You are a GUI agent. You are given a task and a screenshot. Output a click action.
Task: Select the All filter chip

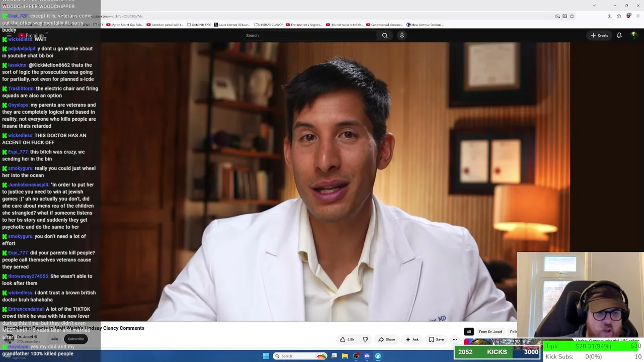(x=469, y=332)
